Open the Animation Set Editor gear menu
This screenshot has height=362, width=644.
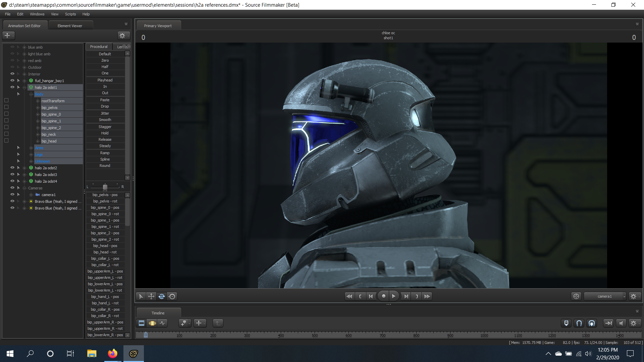[x=123, y=36]
